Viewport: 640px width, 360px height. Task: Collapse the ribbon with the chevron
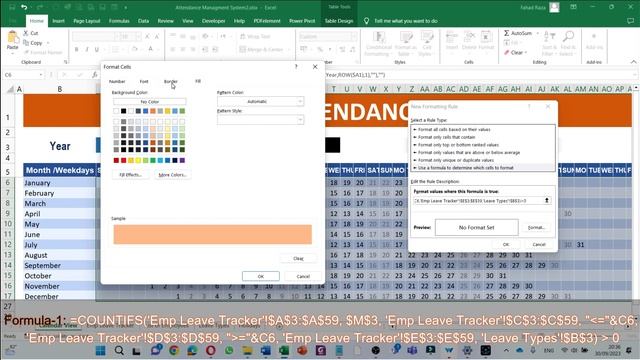[633, 62]
